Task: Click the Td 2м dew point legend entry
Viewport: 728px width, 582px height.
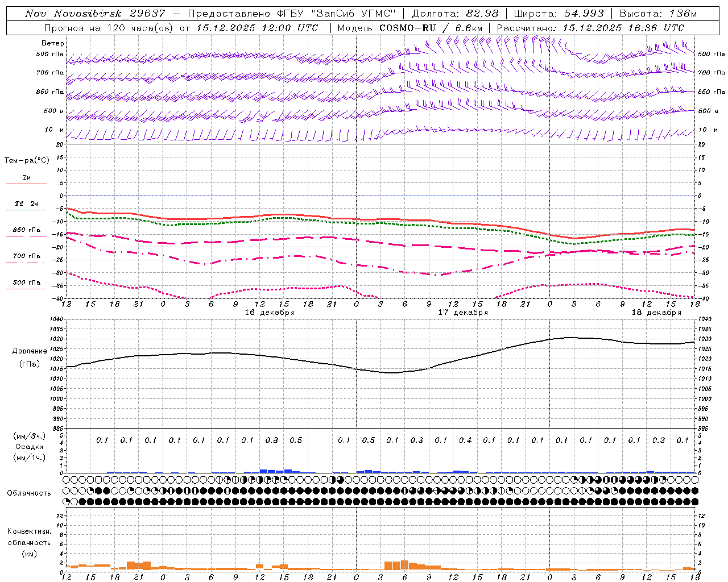Action: click(26, 205)
